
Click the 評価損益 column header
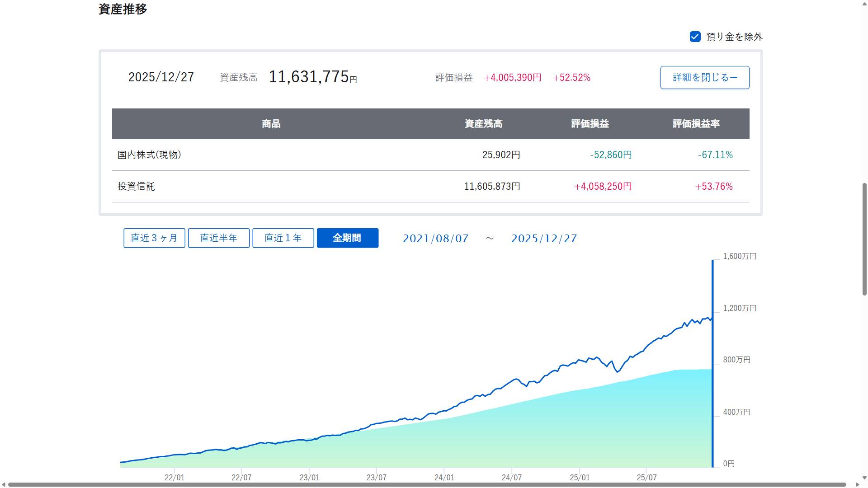pos(590,124)
